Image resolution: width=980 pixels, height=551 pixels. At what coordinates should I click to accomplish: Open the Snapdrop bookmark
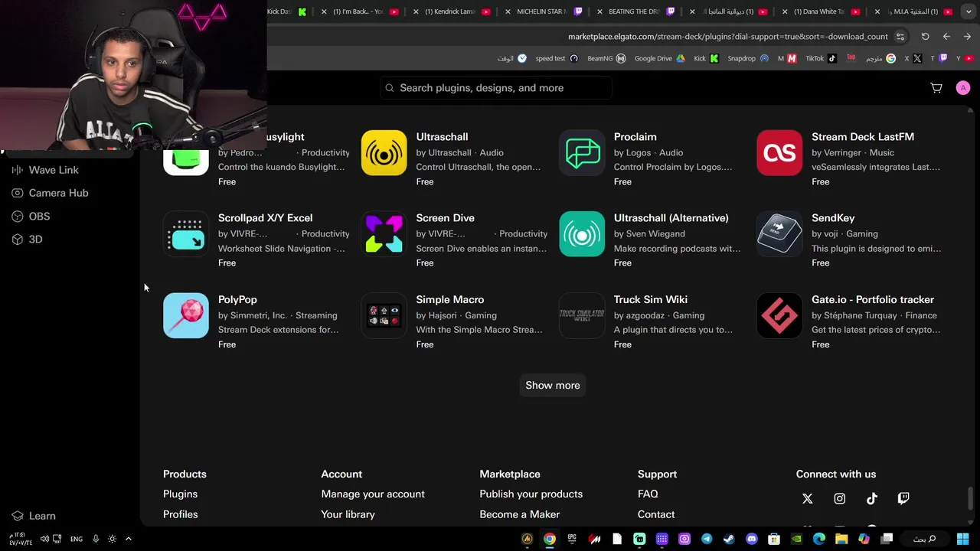pos(748,58)
